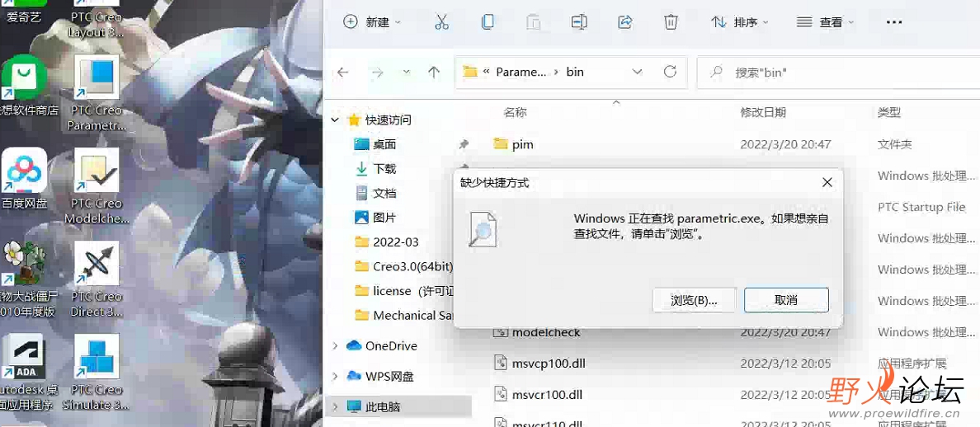980x427 pixels.
Task: Click the PTC Creo Layout desktop shortcut
Action: click(x=97, y=20)
